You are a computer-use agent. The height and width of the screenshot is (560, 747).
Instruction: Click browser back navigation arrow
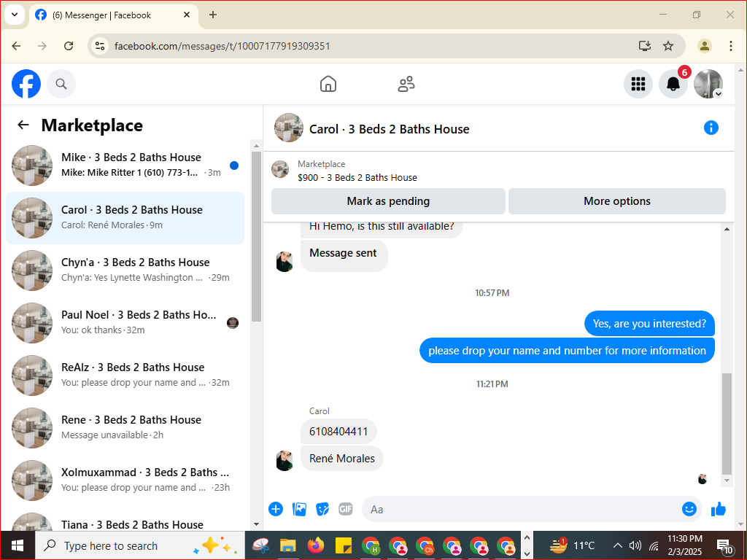click(x=17, y=46)
